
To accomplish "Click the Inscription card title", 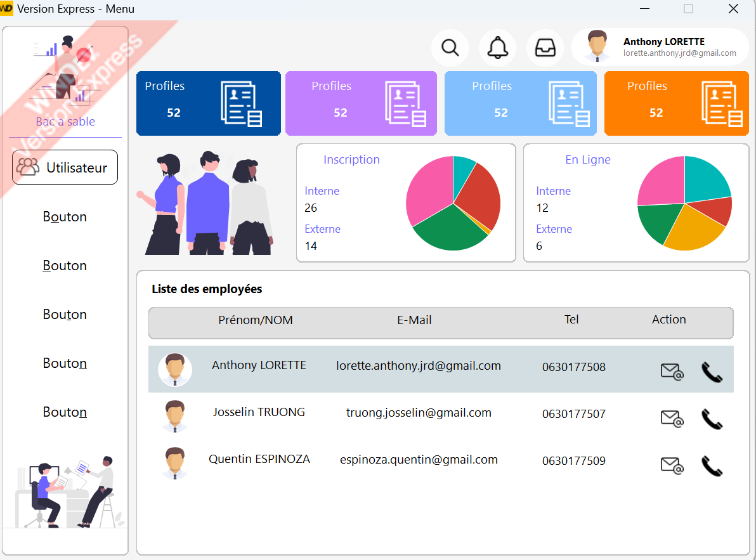I will [351, 160].
